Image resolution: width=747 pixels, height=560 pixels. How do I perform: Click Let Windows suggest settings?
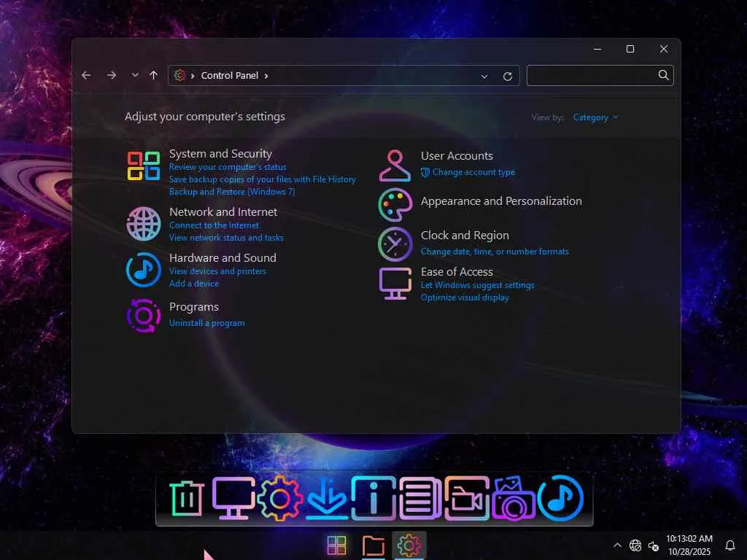(477, 285)
